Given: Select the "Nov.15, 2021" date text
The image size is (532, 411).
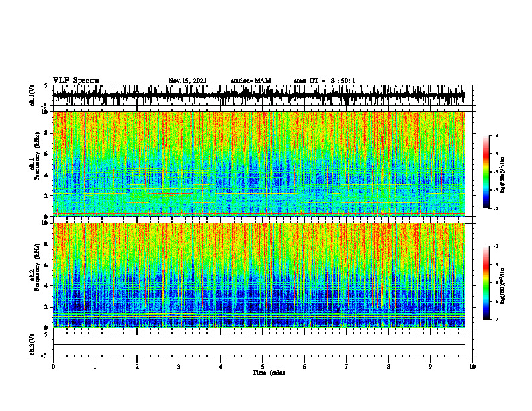Looking at the screenshot, I should click(187, 81).
